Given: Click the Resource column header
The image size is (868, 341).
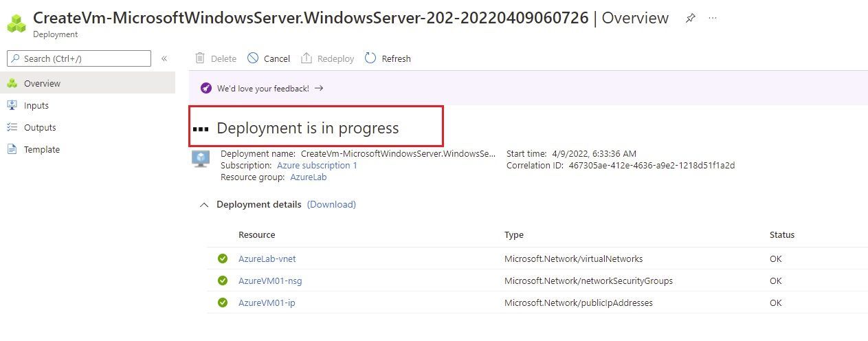Looking at the screenshot, I should tap(257, 234).
